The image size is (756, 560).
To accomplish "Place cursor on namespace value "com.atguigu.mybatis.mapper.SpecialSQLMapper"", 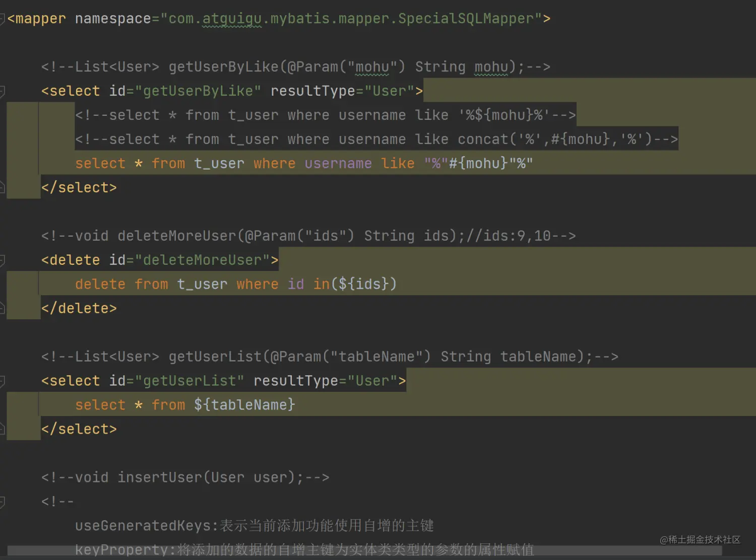I will coord(351,19).
